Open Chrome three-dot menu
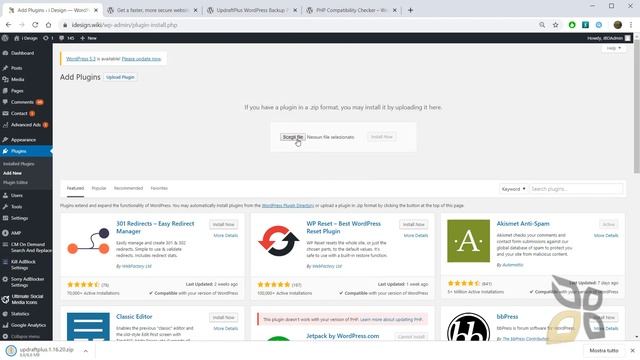This screenshot has width=640, height=360. [631, 25]
